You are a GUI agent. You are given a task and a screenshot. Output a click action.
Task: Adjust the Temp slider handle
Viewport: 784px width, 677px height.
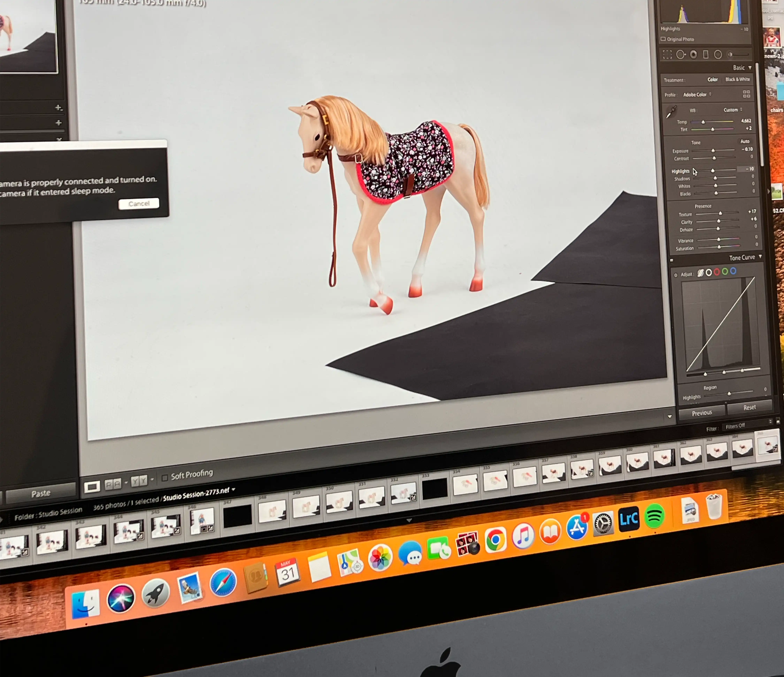click(x=703, y=122)
